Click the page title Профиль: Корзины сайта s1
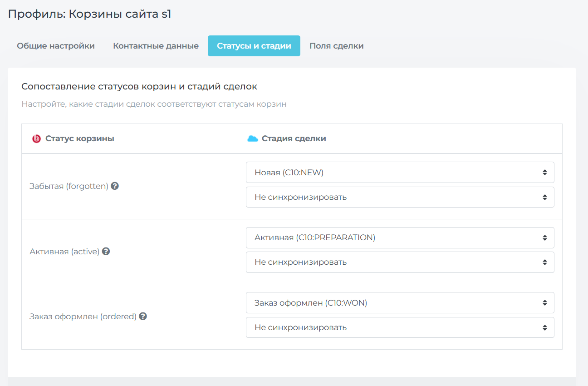This screenshot has height=386, width=588. tap(89, 14)
